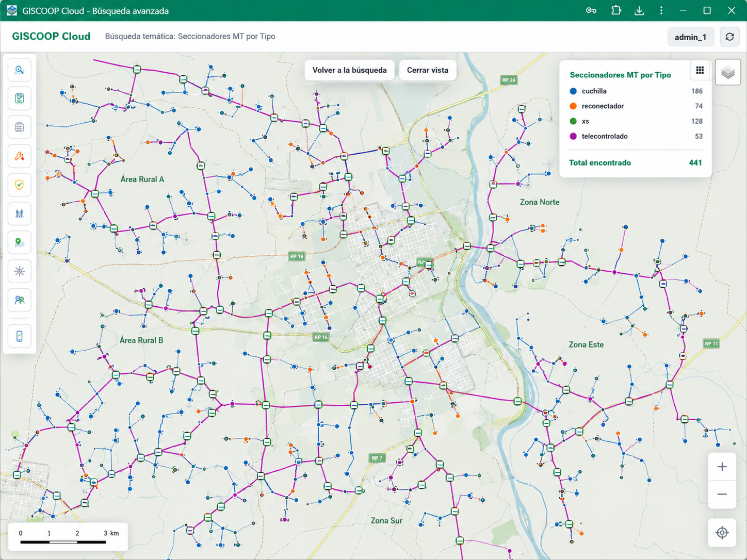The width and height of the screenshot is (747, 560).
Task: Click the xs count 128
Action: pos(697,121)
